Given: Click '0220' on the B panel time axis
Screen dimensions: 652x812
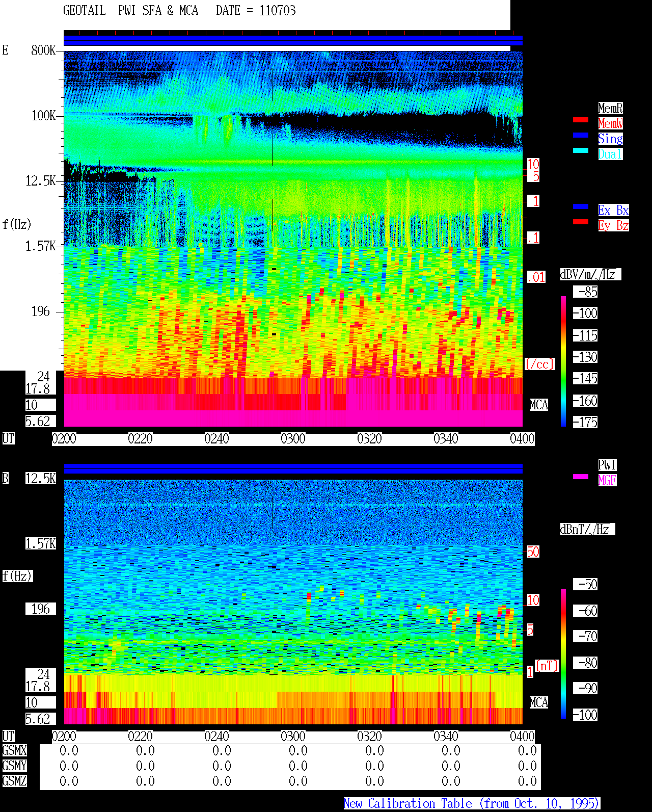Looking at the screenshot, I should click(140, 736).
